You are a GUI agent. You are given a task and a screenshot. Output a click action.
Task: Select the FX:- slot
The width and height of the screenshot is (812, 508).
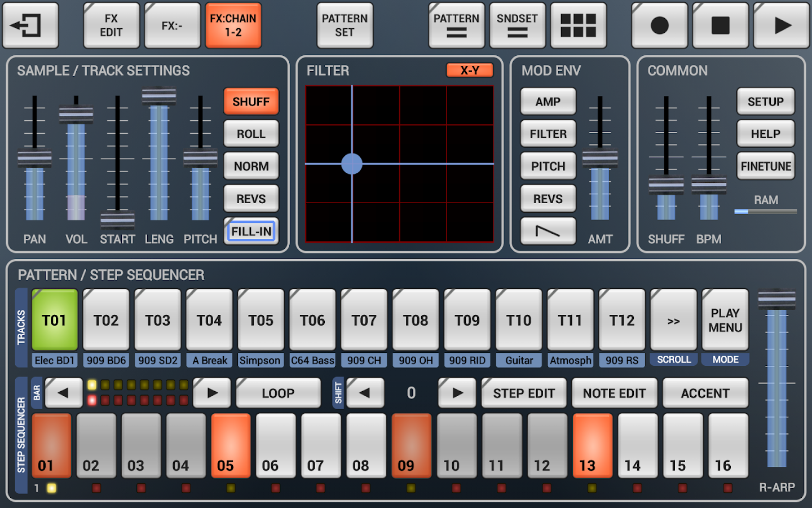(x=172, y=25)
